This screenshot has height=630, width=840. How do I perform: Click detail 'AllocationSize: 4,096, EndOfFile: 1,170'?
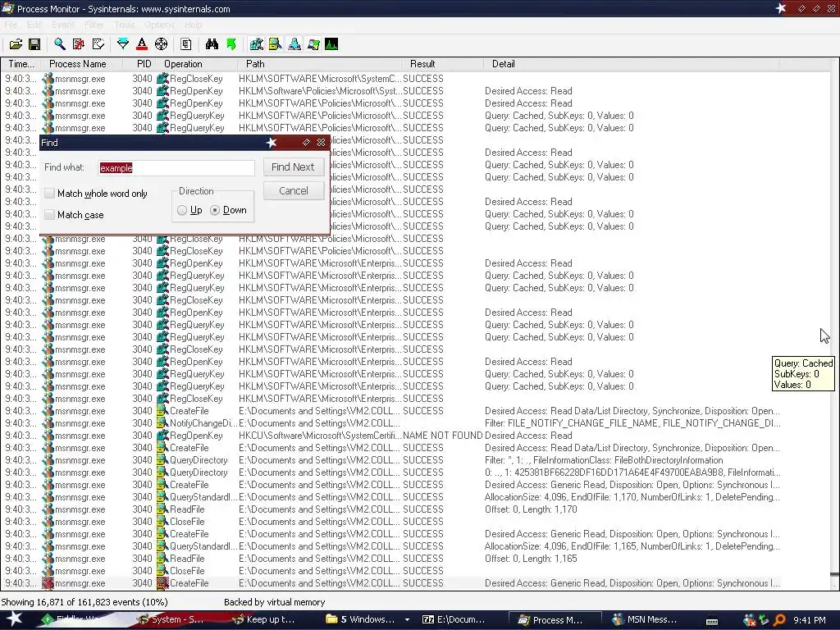[632, 497]
